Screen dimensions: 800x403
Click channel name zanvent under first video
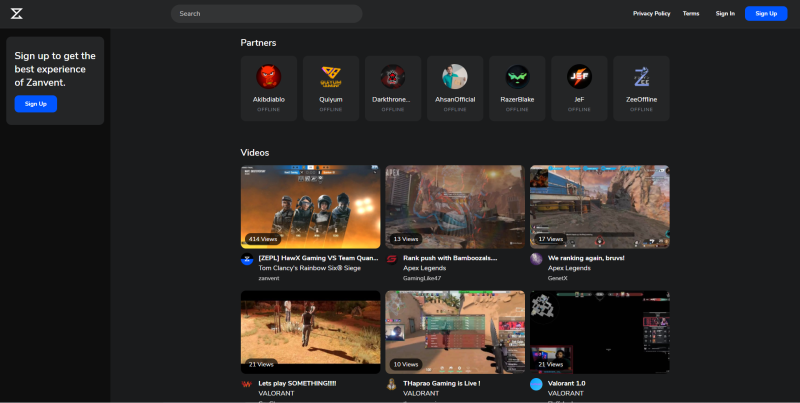(269, 278)
